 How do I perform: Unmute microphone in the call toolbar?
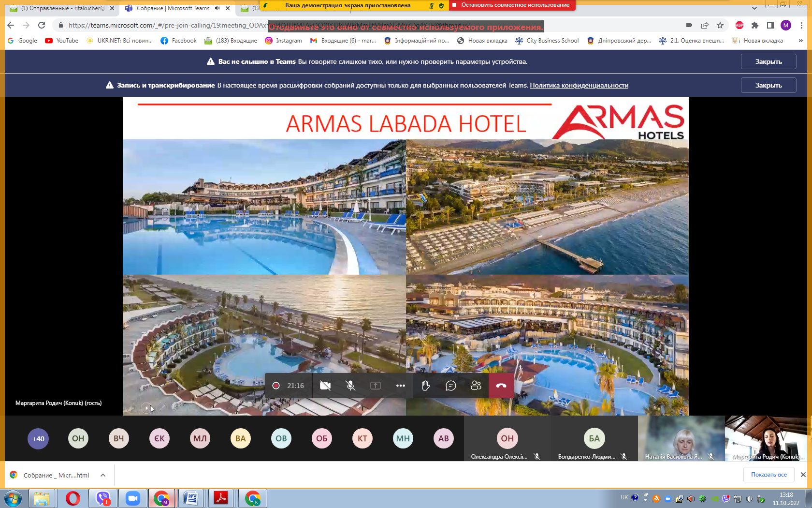[x=350, y=386]
